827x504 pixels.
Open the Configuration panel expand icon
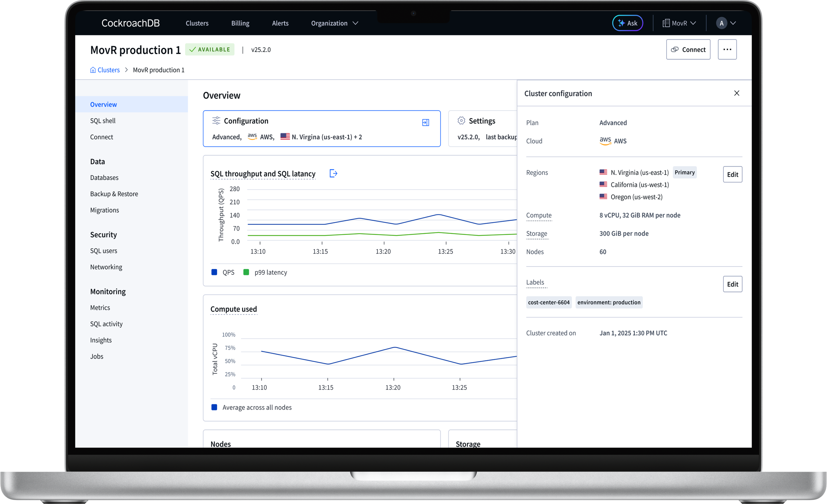425,122
